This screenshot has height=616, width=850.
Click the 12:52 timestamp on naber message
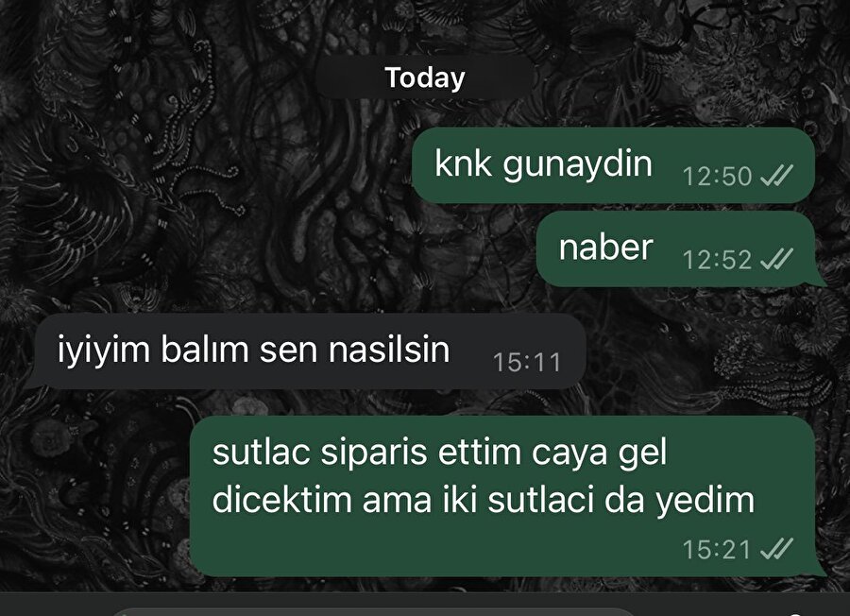click(717, 260)
